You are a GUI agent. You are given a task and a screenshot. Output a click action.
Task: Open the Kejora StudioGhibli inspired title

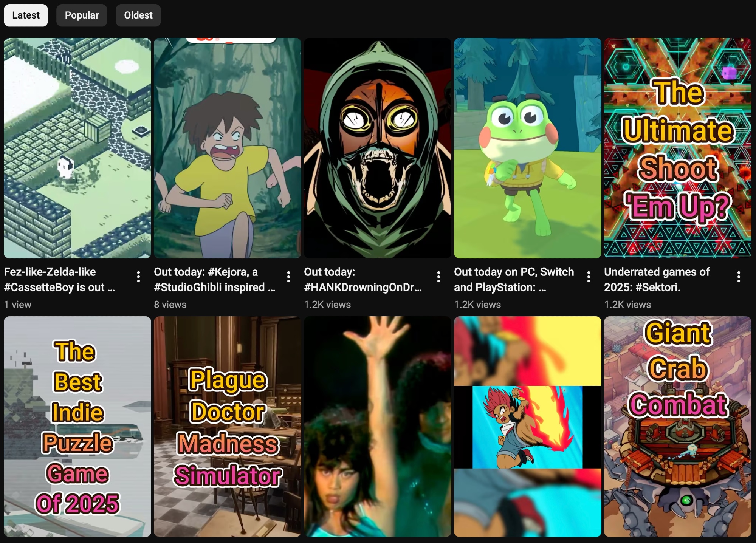214,280
